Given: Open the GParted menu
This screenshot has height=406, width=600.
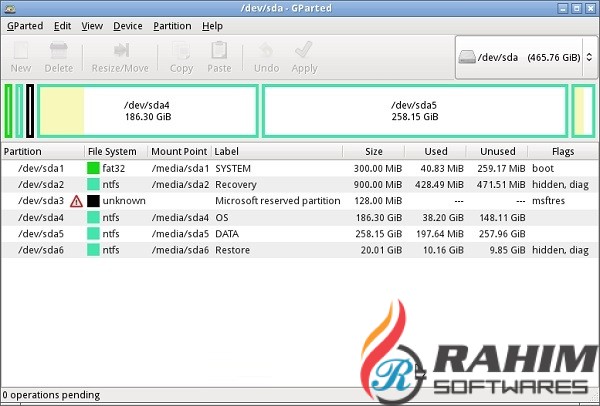Looking at the screenshot, I should coord(25,26).
